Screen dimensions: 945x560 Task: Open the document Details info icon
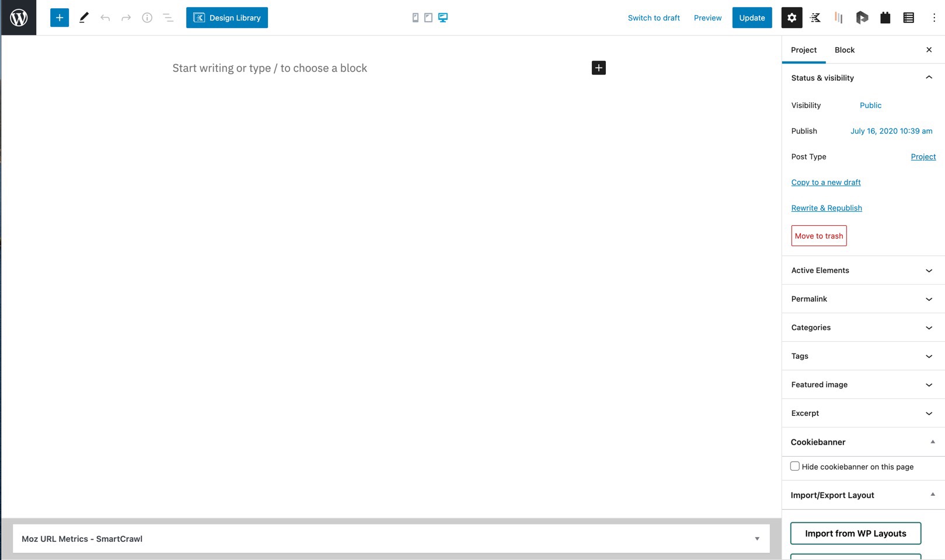[147, 17]
